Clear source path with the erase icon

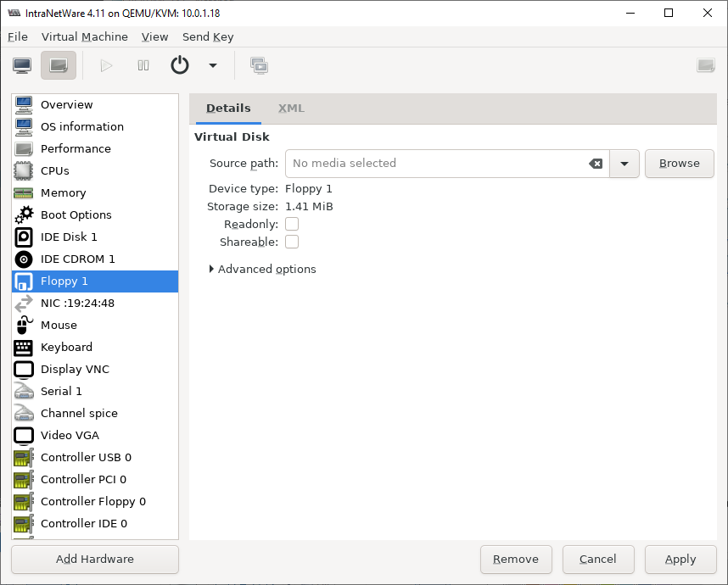[x=596, y=164]
